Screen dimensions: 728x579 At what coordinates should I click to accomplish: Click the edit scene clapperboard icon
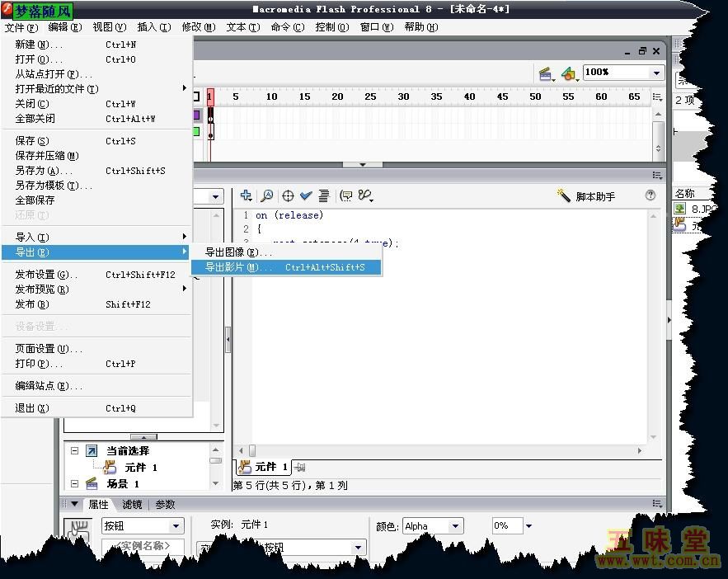(546, 74)
